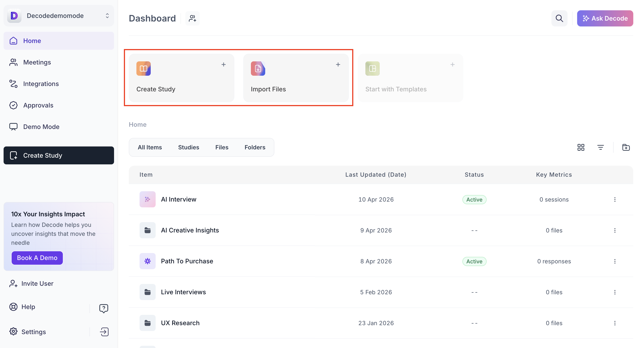Click the Ask Decode button
644x348 pixels.
pos(605,18)
